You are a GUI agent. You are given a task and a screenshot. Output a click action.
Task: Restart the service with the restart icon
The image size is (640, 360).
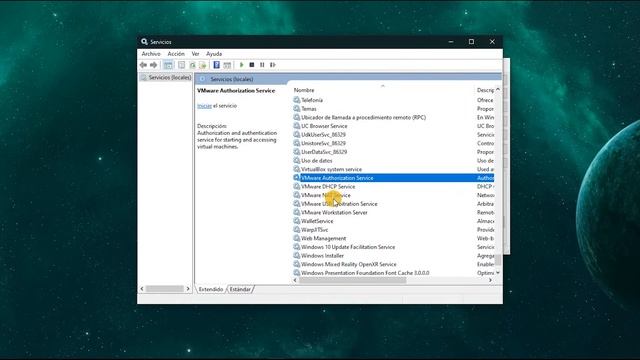tap(273, 65)
